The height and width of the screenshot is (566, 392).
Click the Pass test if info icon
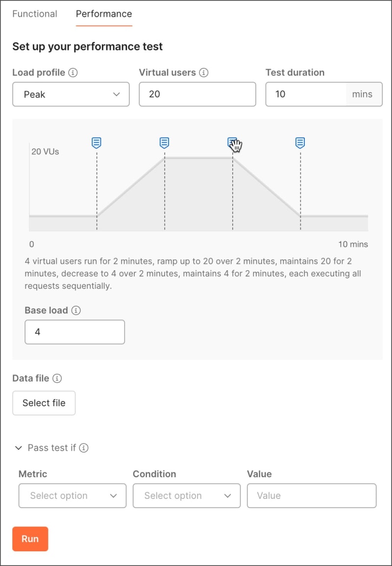click(x=84, y=448)
